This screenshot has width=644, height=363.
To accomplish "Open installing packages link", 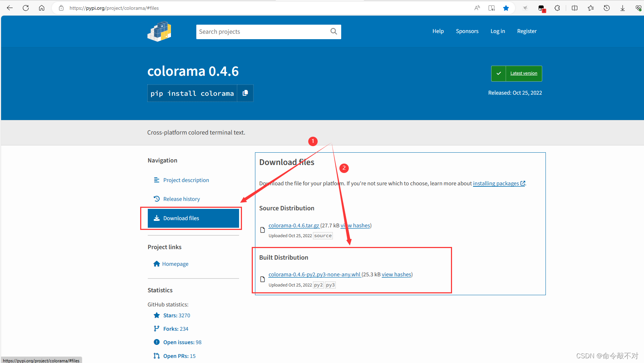I will (499, 183).
